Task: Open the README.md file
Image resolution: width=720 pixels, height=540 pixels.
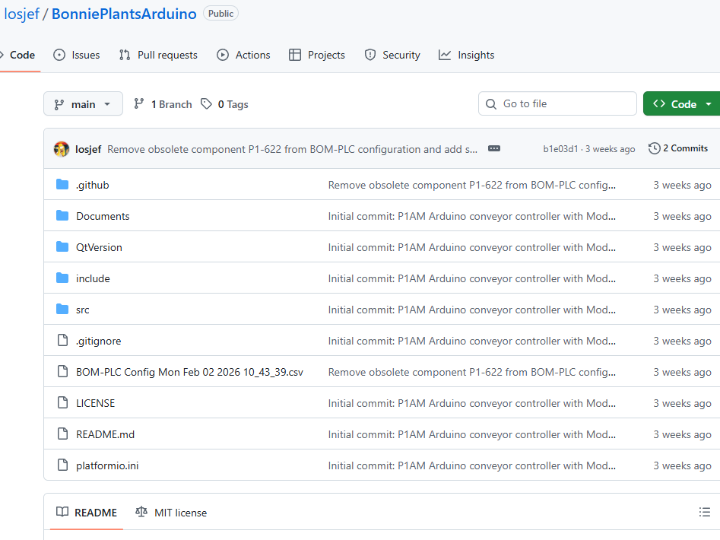Action: (x=105, y=434)
